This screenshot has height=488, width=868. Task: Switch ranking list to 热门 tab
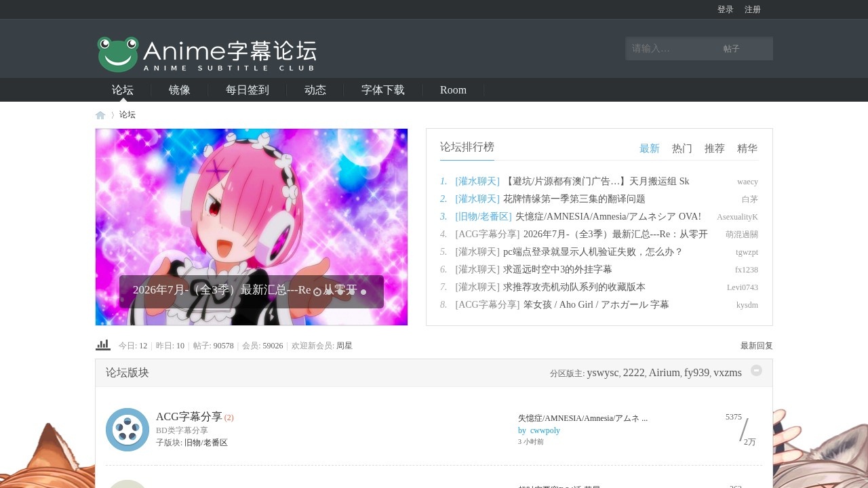682,148
